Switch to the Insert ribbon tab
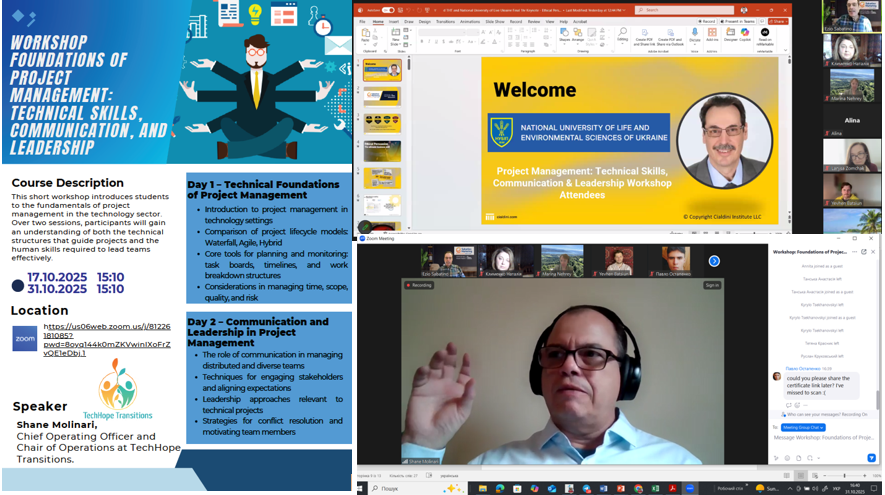This screenshot has width=885, height=495. coord(393,21)
